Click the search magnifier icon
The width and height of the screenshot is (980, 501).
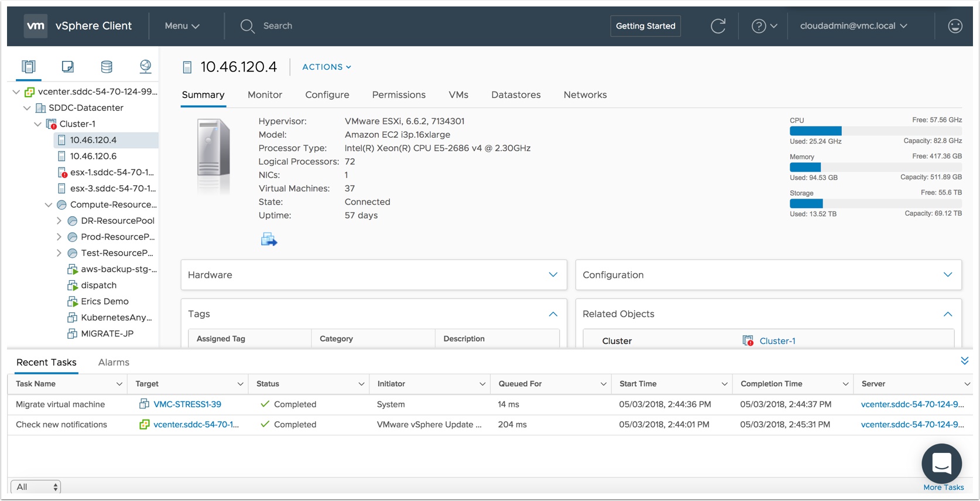(248, 26)
